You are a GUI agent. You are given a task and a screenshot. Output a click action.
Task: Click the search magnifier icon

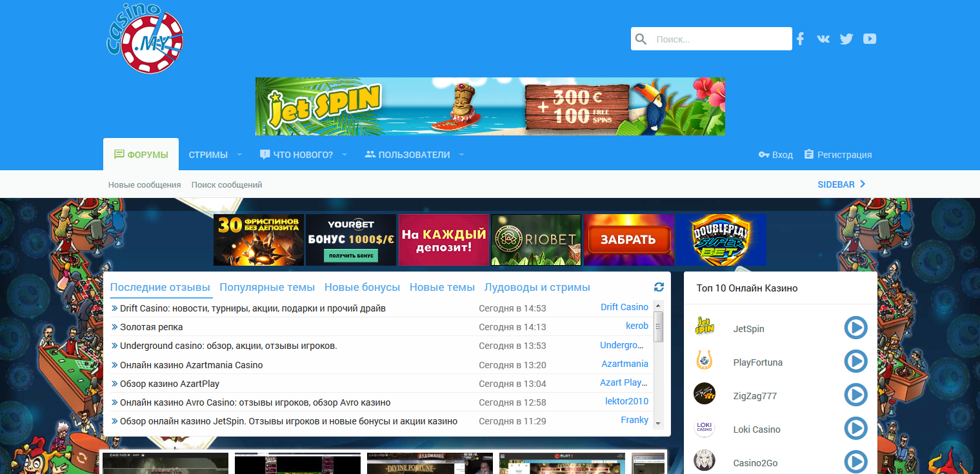pyautogui.click(x=641, y=39)
